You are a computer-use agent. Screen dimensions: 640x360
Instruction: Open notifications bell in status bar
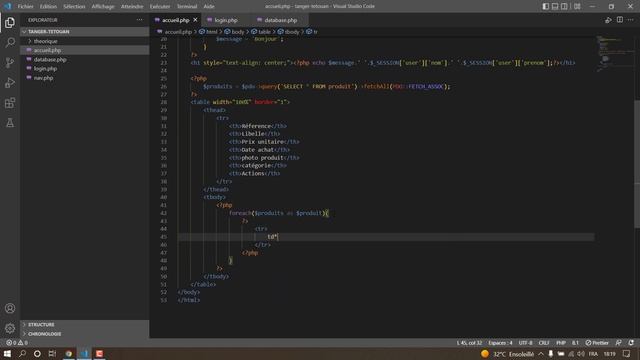[631, 343]
